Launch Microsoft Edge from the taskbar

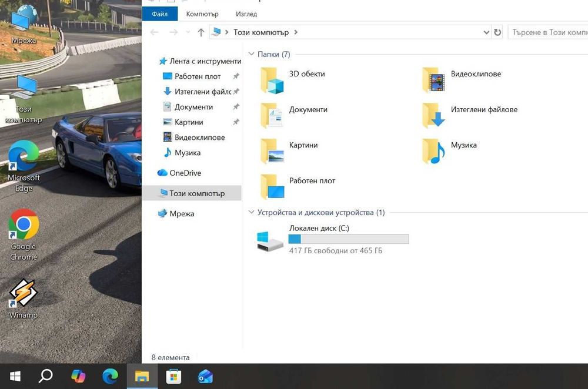pyautogui.click(x=111, y=376)
